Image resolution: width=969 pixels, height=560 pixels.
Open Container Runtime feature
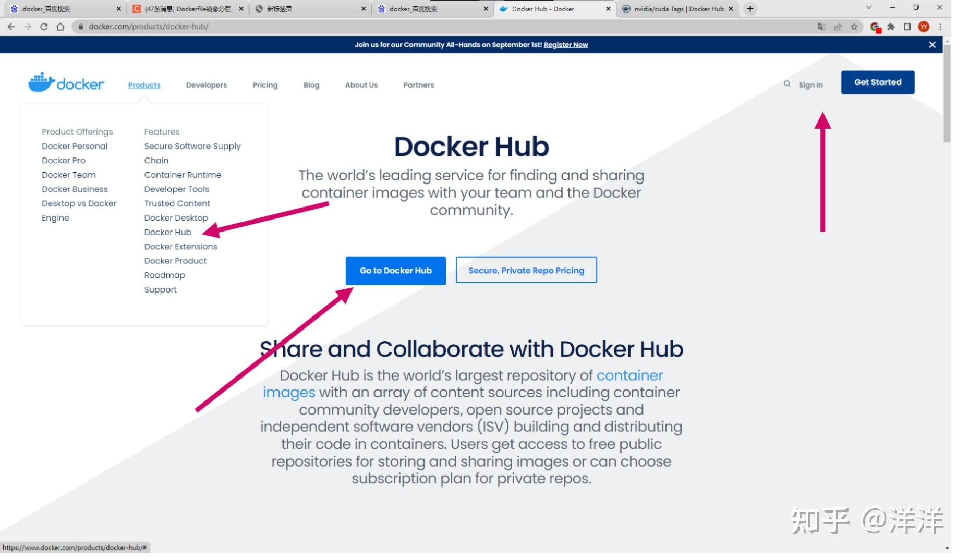pyautogui.click(x=183, y=175)
